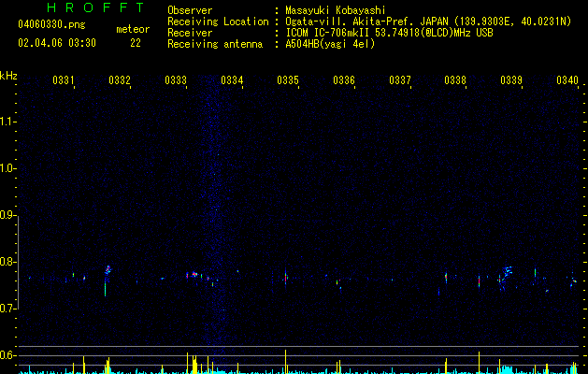Click the meteor label
The image size is (588, 374).
[133, 29]
